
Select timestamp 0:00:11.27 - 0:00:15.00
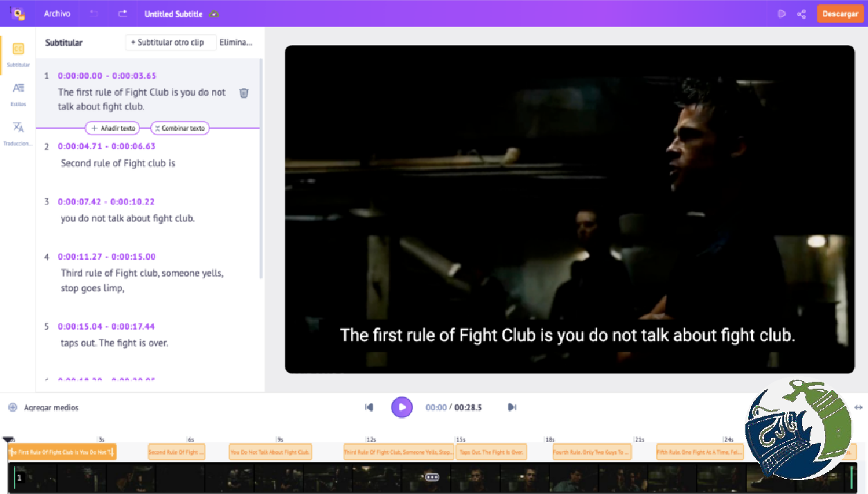tap(107, 256)
